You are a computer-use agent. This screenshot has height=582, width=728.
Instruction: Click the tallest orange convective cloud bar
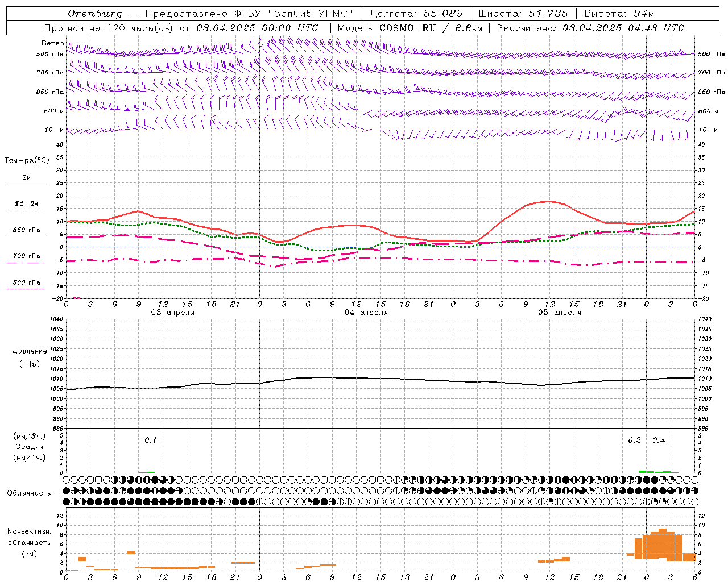click(663, 544)
